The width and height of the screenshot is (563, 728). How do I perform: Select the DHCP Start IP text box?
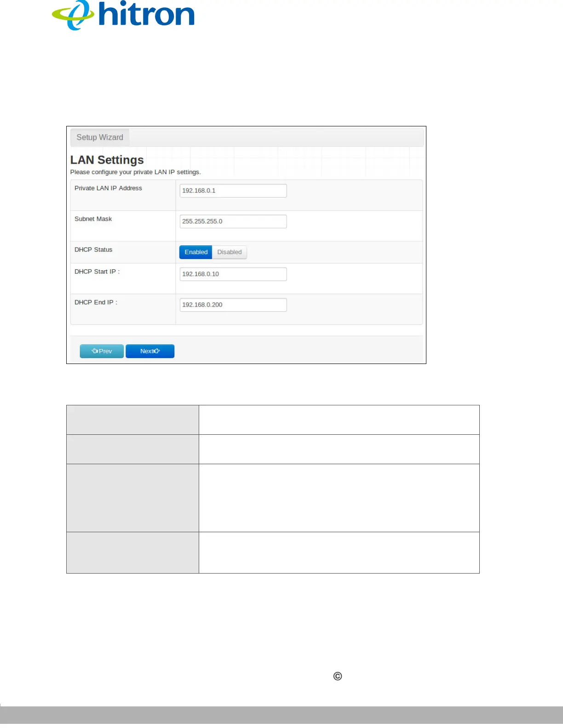[x=233, y=274]
